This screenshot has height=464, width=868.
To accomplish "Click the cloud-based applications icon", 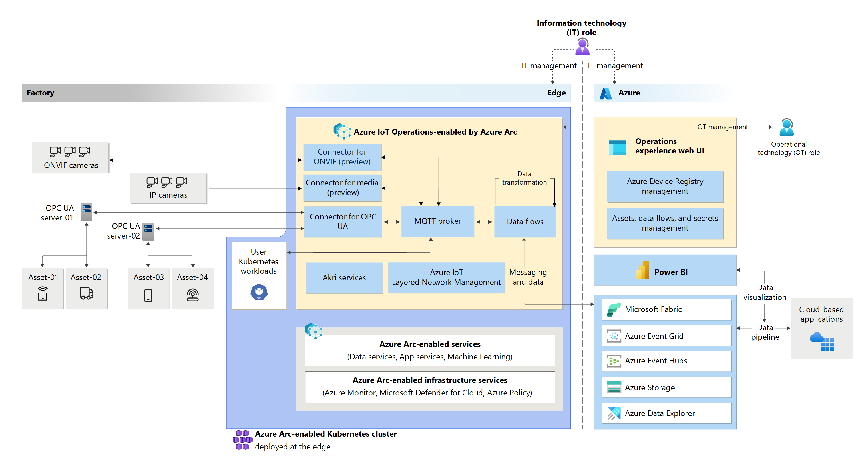I will (822, 341).
